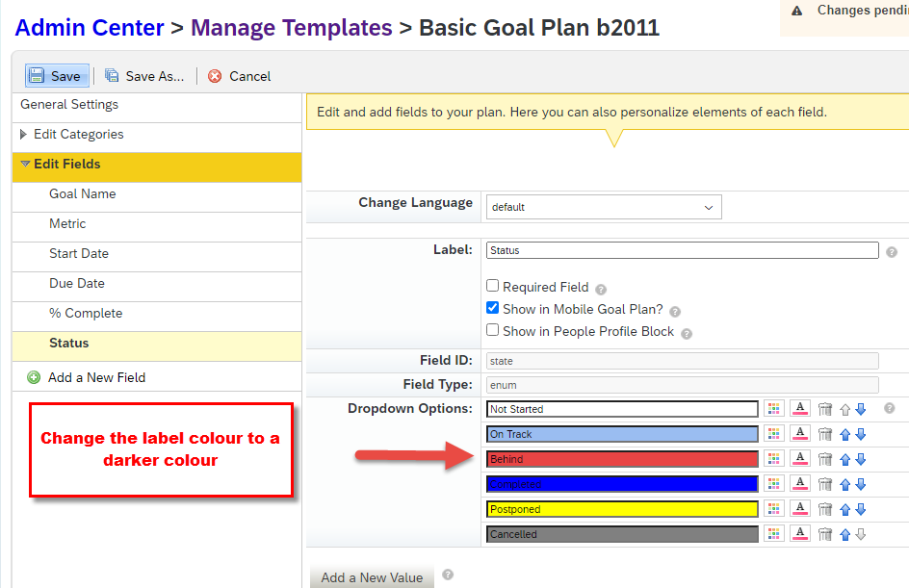The image size is (909, 588).
Task: Move On Track option down
Action: [x=861, y=434]
